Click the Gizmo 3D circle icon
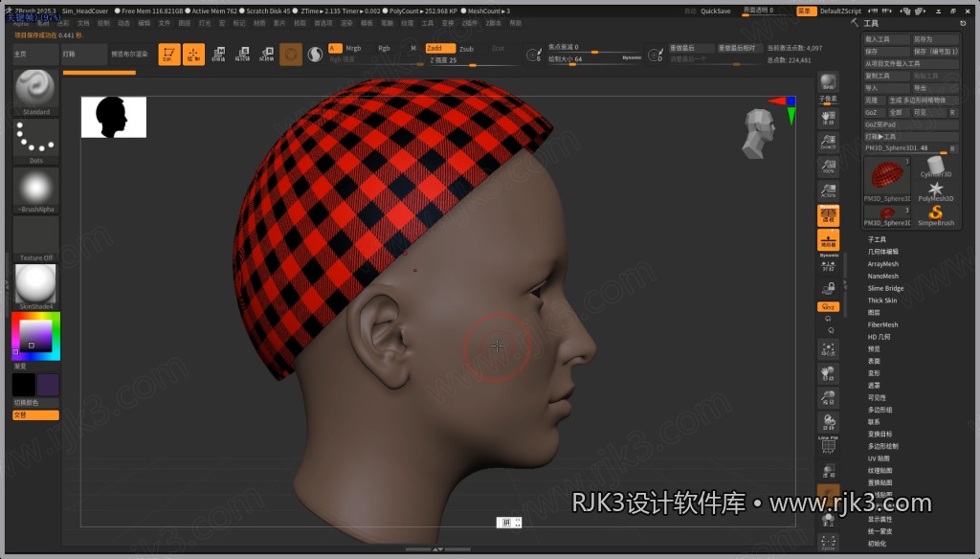The height and width of the screenshot is (559, 980). (291, 55)
